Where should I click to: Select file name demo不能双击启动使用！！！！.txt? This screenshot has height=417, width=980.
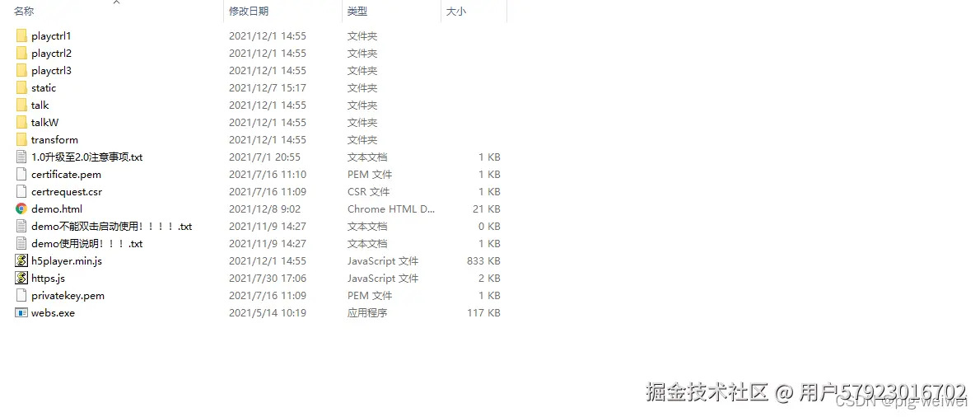tap(111, 227)
